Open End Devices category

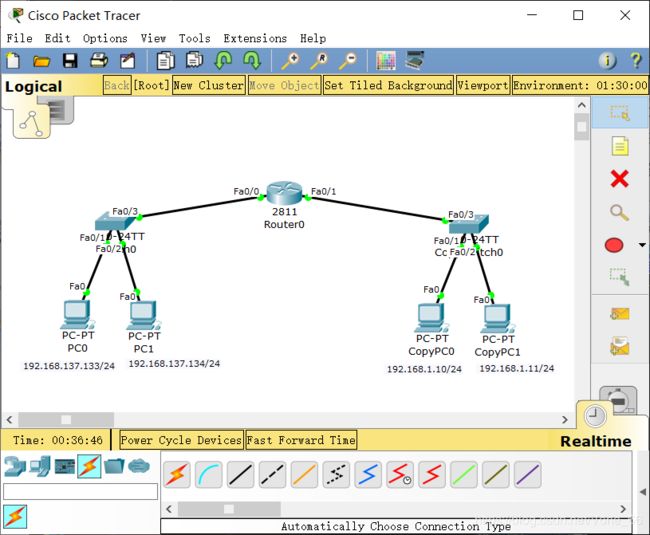coord(40,466)
